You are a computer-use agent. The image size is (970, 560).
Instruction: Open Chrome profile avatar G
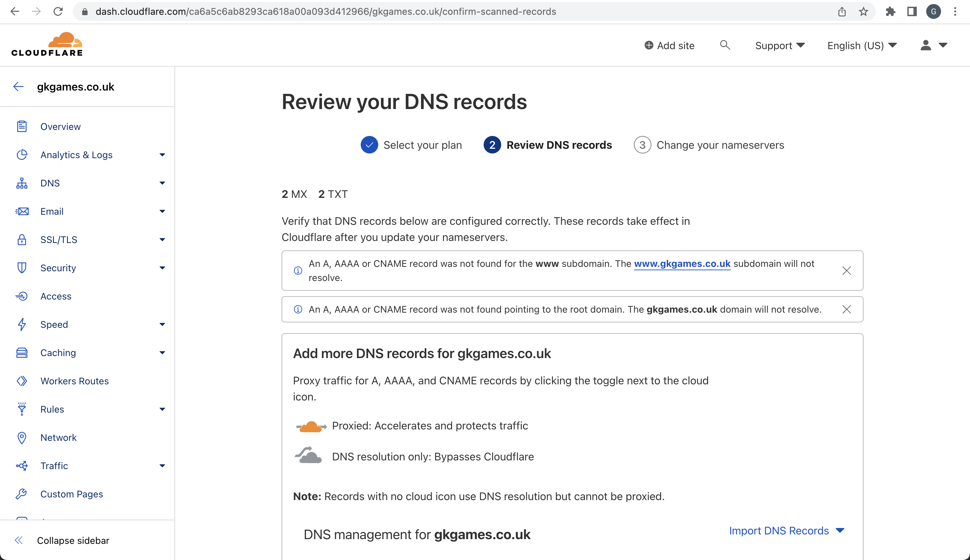(x=933, y=11)
